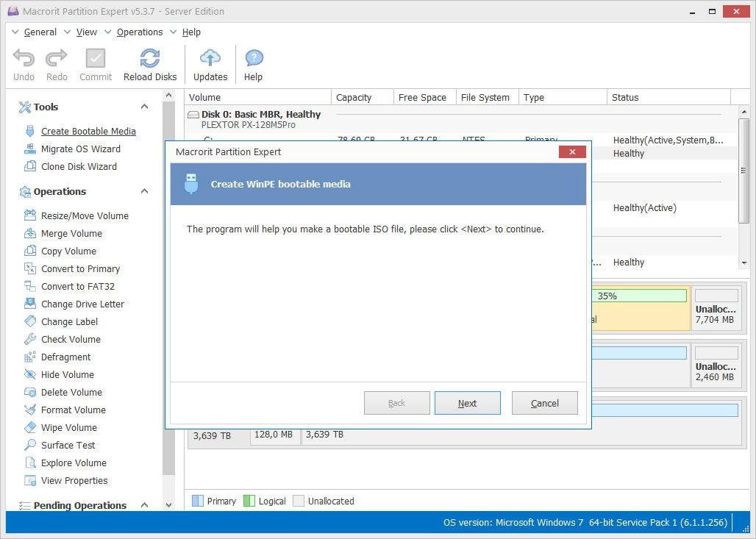Viewport: 756px width, 539px height.
Task: Click the Delete Volume icon
Action: (x=30, y=393)
